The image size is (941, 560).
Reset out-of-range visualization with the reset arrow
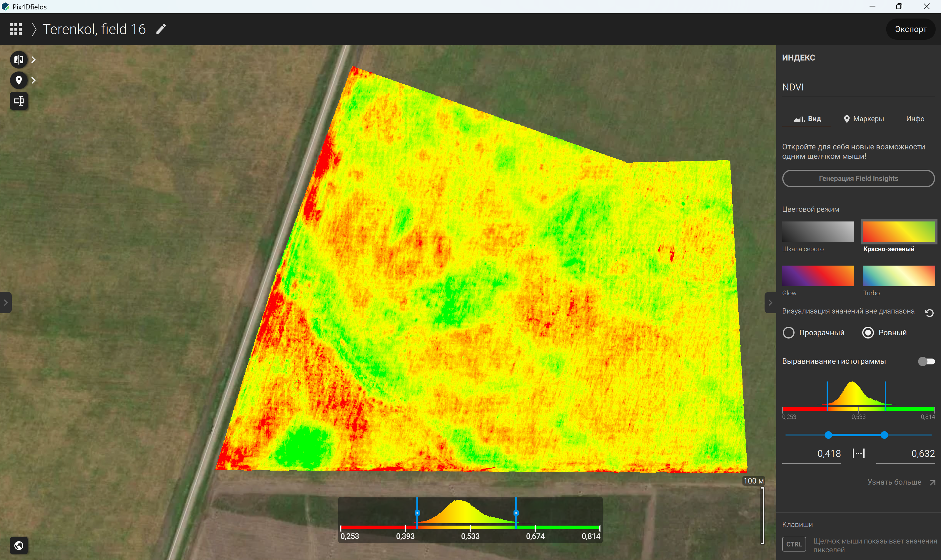tap(929, 312)
